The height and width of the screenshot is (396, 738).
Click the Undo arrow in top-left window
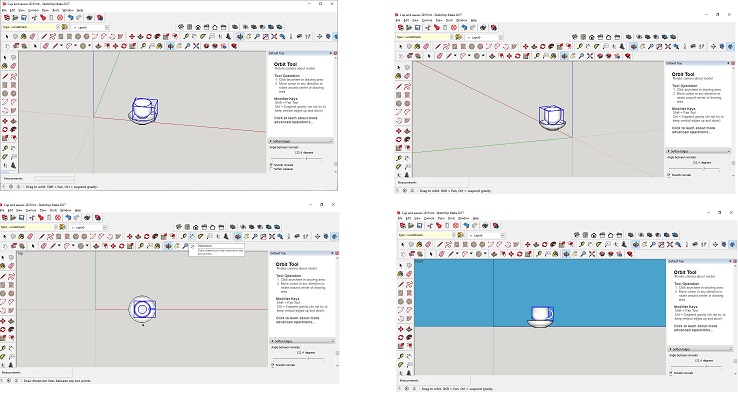pos(70,17)
